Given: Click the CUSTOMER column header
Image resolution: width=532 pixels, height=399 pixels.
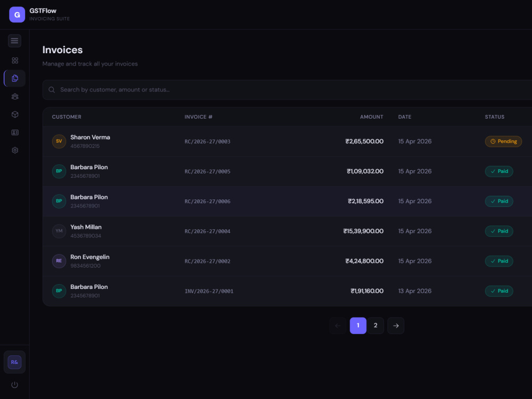Looking at the screenshot, I should pos(66,117).
